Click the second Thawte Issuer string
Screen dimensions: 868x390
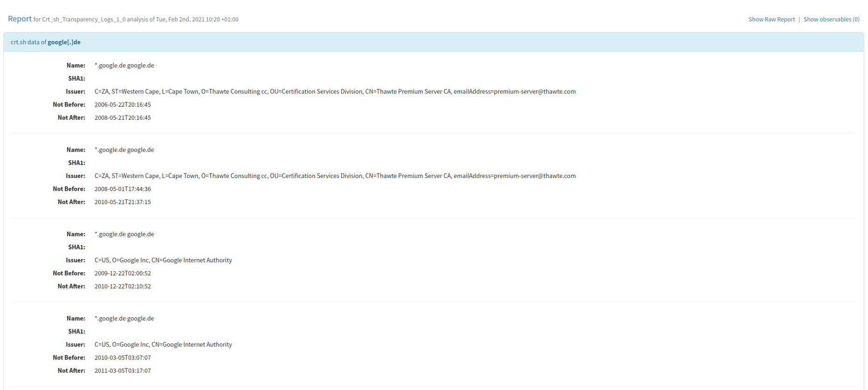pyautogui.click(x=335, y=176)
